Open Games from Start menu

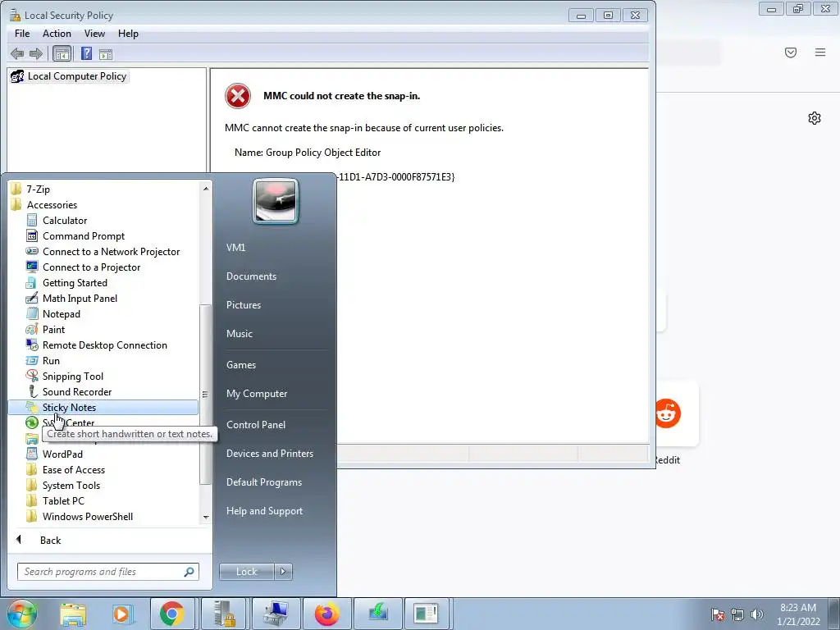point(241,365)
